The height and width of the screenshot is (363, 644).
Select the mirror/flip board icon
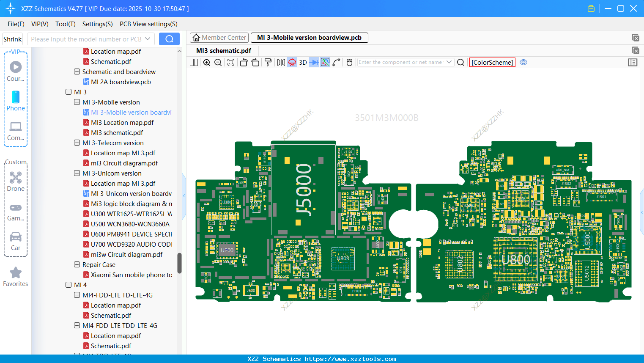pyautogui.click(x=281, y=62)
